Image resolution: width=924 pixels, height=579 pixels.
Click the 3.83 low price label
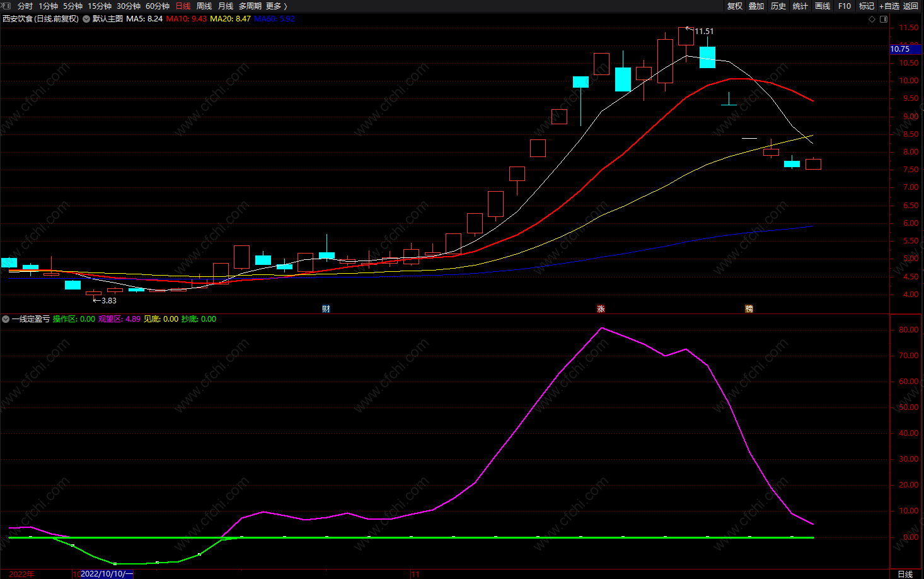pos(109,301)
